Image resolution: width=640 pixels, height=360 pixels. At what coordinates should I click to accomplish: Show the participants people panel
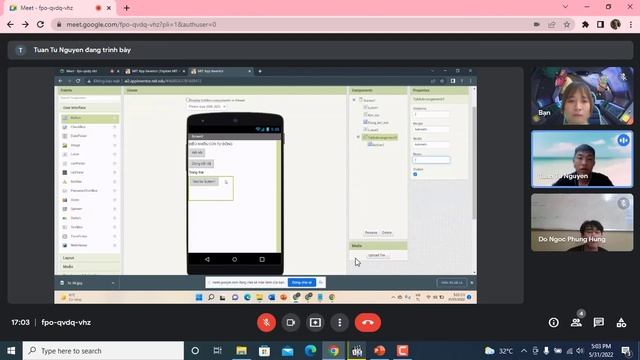pyautogui.click(x=576, y=322)
